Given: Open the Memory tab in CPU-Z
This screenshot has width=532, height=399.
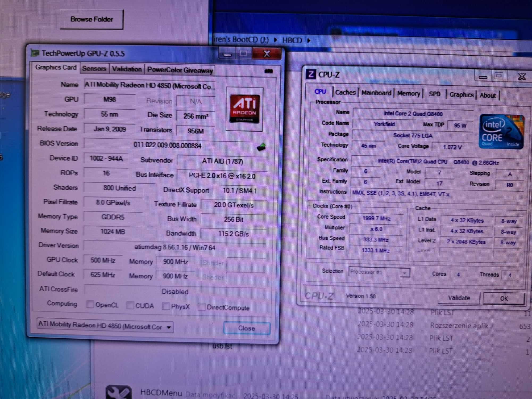Looking at the screenshot, I should tap(409, 93).
